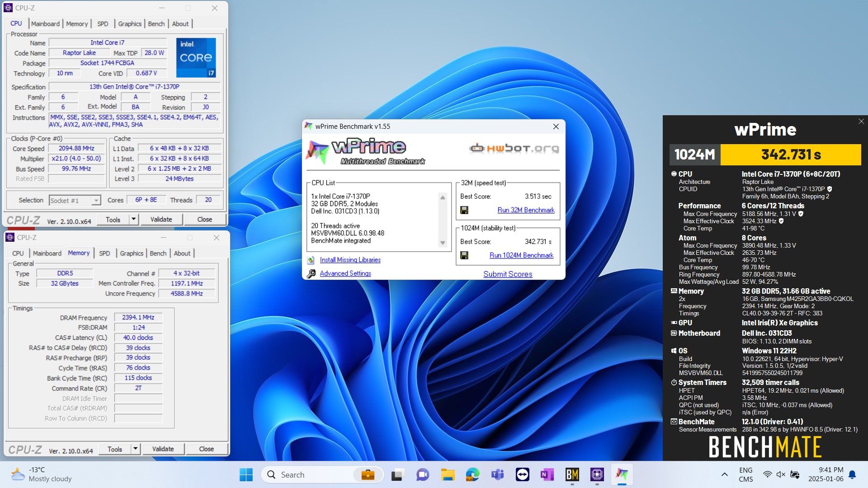Open the Socket #1 selection dropdown
Viewport: 868px width, 488px height.
click(x=75, y=200)
